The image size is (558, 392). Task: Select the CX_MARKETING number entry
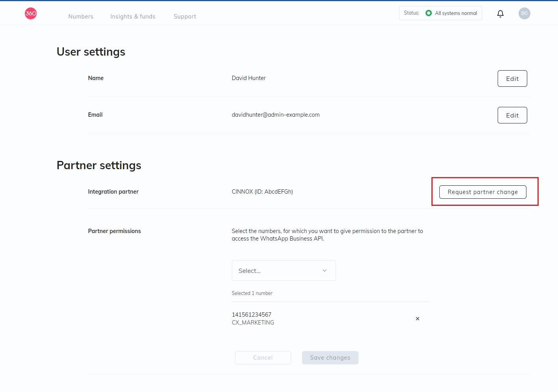pyautogui.click(x=253, y=323)
